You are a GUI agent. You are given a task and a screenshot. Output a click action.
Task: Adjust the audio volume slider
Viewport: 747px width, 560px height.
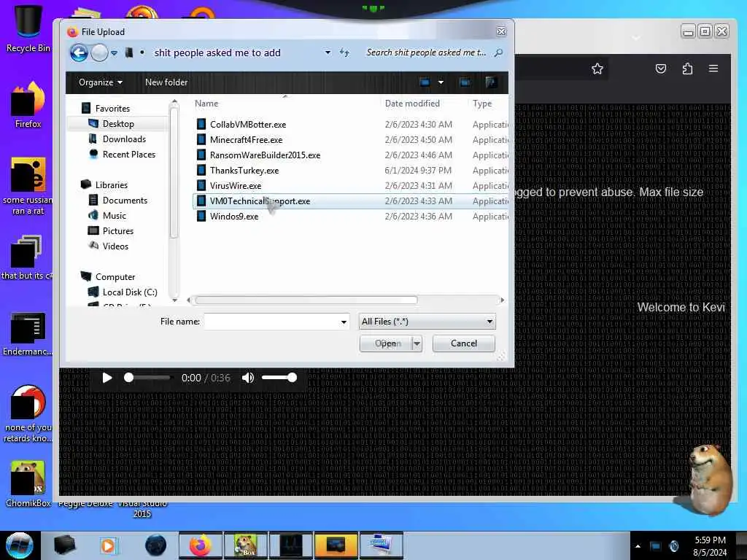[279, 378]
